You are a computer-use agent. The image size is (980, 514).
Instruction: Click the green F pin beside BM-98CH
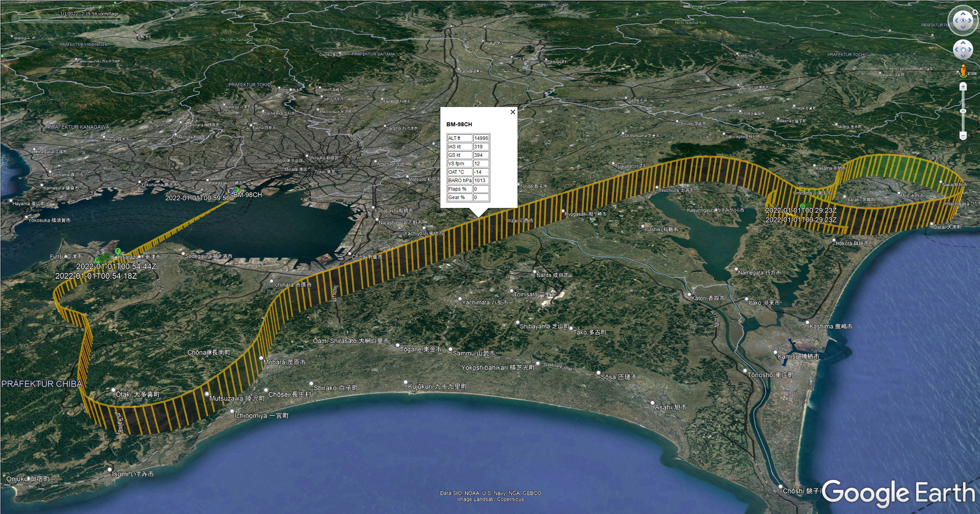tap(237, 189)
